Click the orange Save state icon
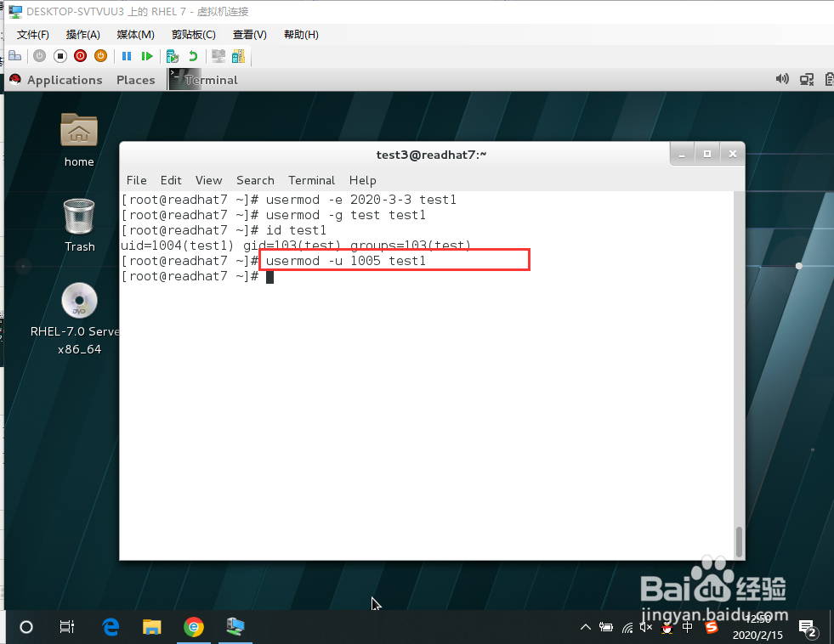834x644 pixels. click(x=100, y=56)
